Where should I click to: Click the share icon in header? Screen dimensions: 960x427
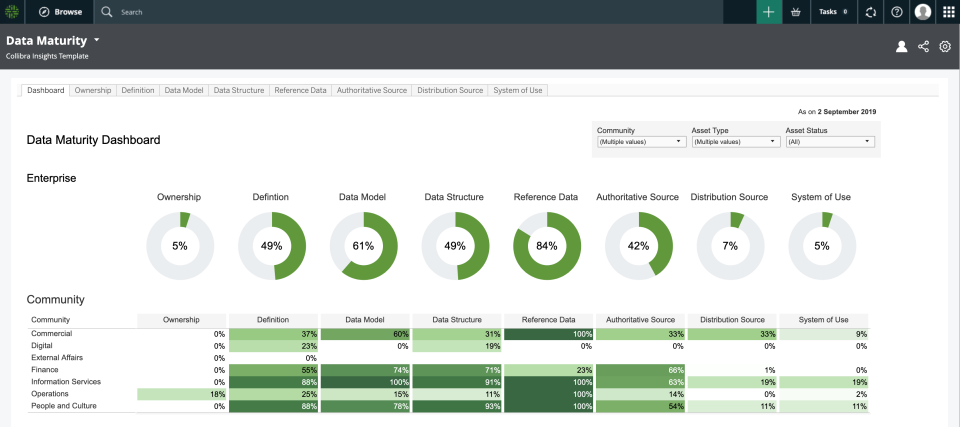pos(923,46)
